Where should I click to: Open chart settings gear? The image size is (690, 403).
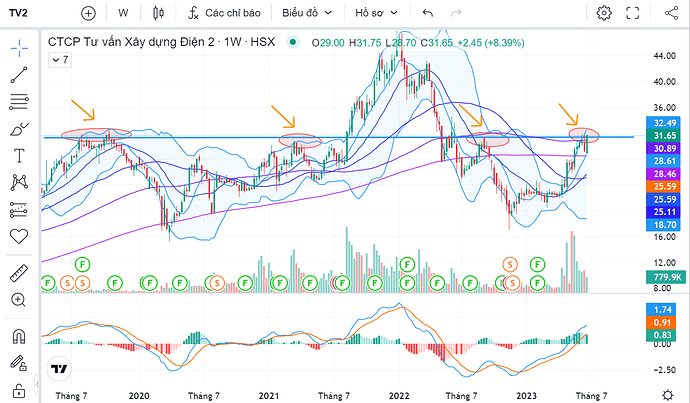tap(604, 13)
